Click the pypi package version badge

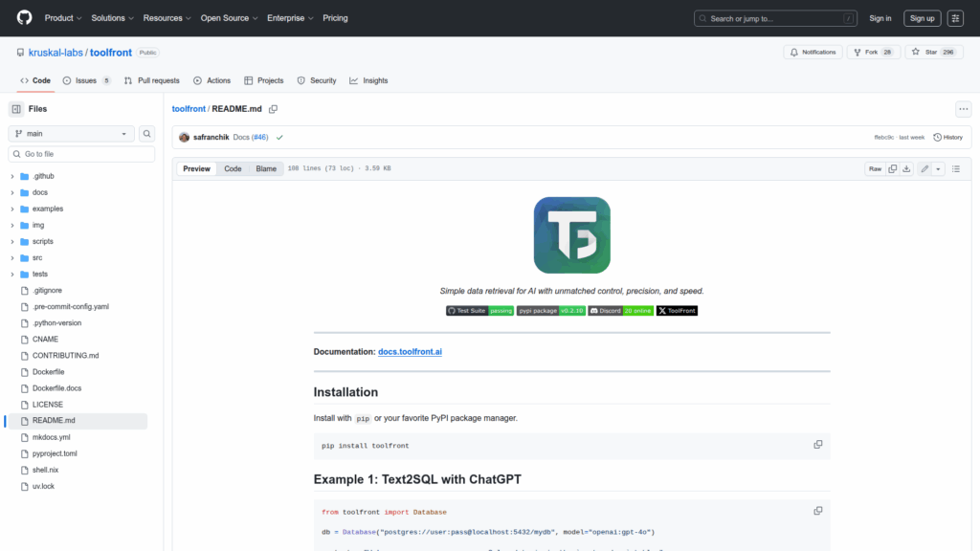point(550,311)
